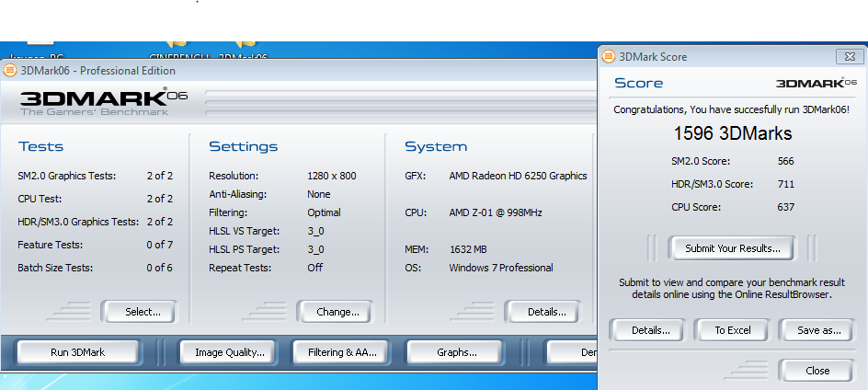Image resolution: width=868 pixels, height=390 pixels.
Task: Click the 3DMARK06 logo in Score window
Action: (816, 83)
